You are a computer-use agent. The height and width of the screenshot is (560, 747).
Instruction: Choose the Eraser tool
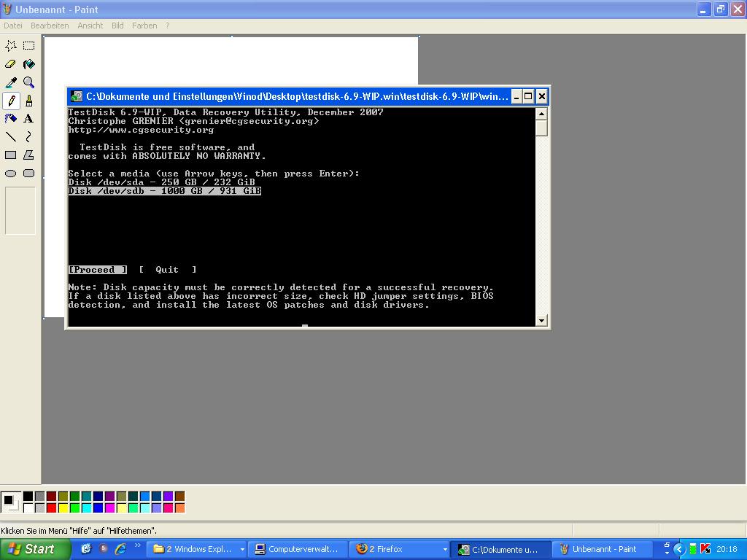(x=11, y=64)
